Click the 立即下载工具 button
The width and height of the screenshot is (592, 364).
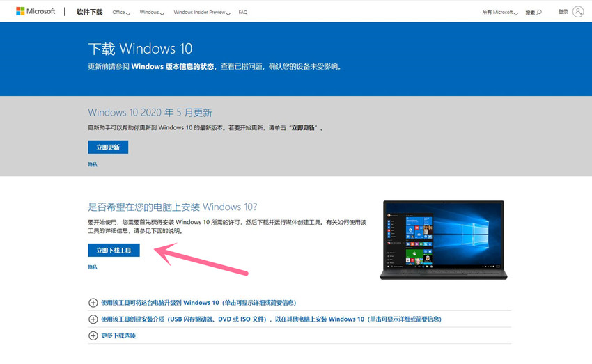click(x=114, y=250)
